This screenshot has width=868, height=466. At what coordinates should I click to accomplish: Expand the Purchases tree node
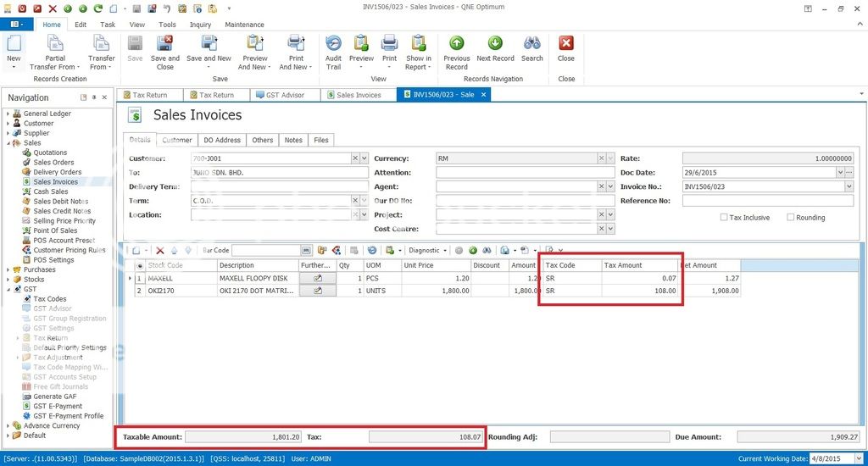[x=8, y=269]
